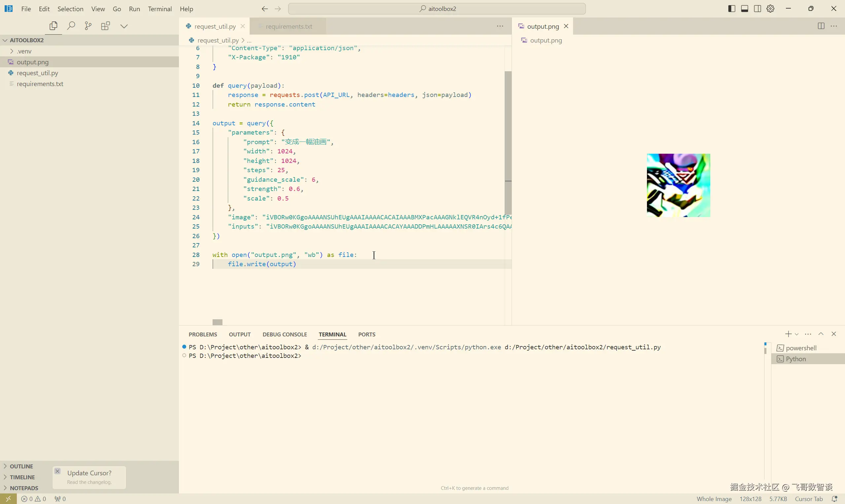Click the new terminal plus icon
Image resolution: width=845 pixels, height=504 pixels.
(x=788, y=334)
